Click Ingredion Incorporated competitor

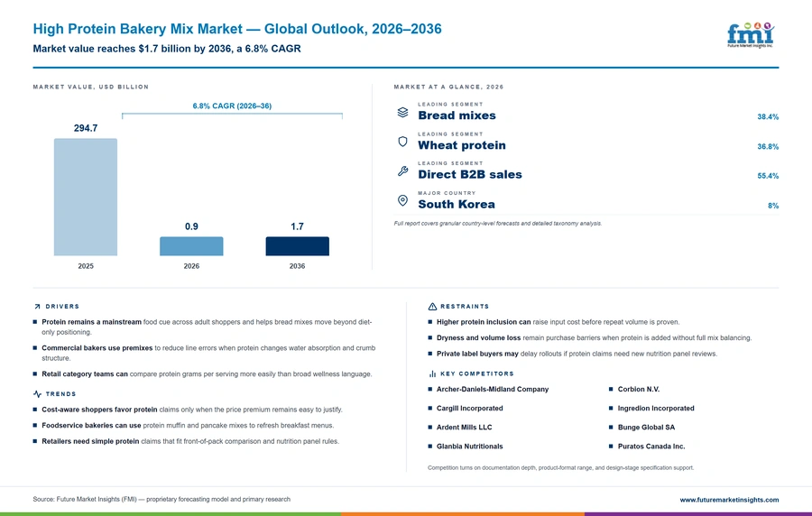pyautogui.click(x=656, y=409)
